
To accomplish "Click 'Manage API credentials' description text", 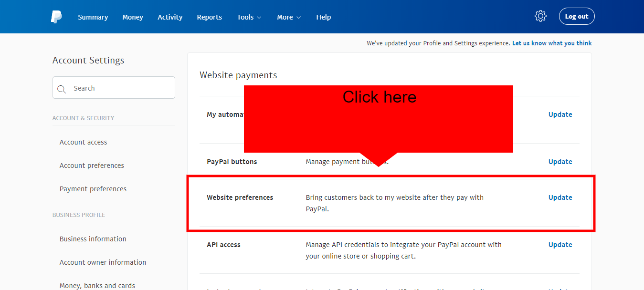I will point(404,250).
